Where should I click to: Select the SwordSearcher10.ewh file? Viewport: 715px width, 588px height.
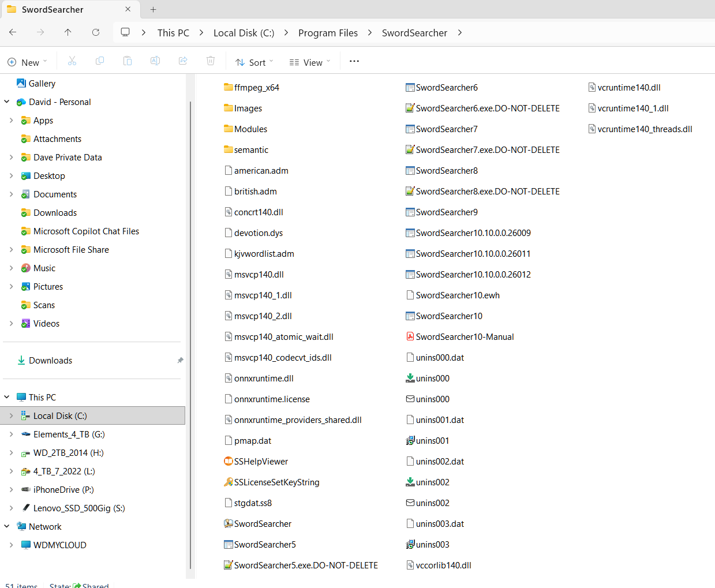pyautogui.click(x=458, y=295)
